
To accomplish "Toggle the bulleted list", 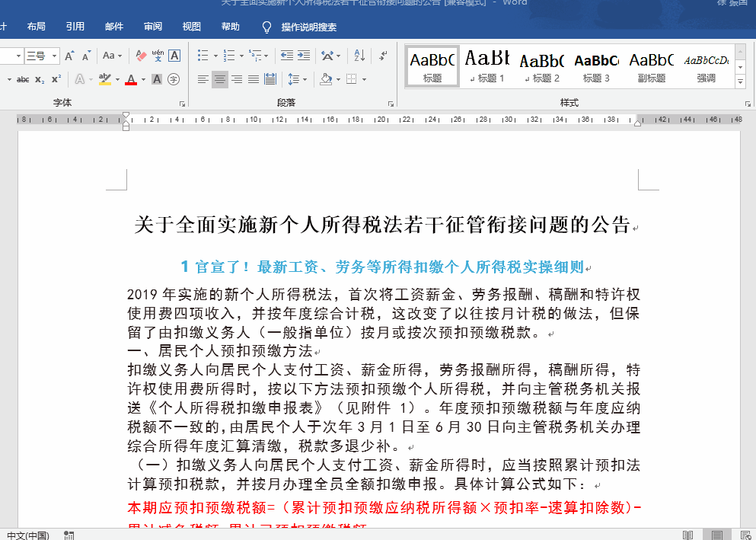I will pos(202,56).
